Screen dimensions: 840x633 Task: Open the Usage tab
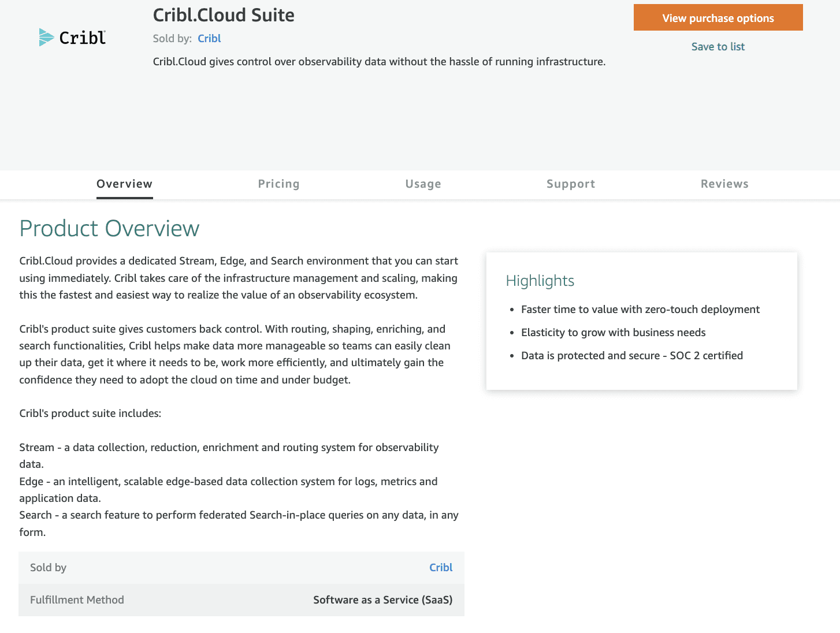423,184
